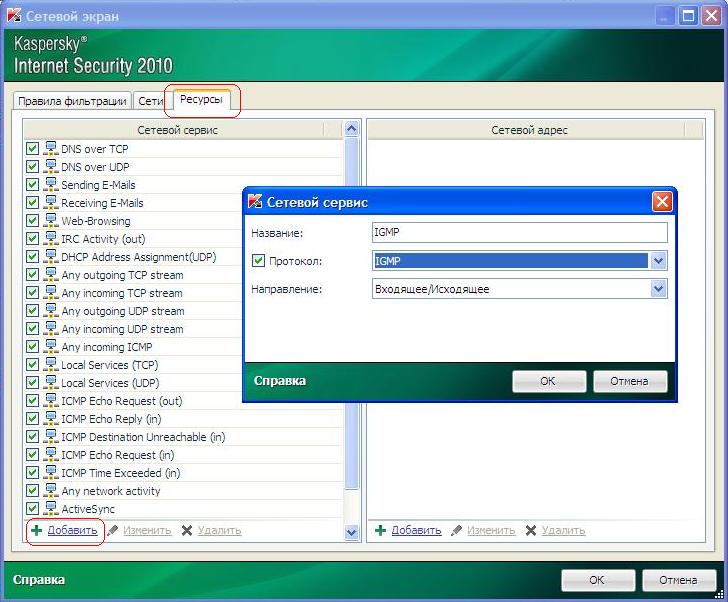Uncheck the ICMP Echo Reply (in) checkbox

pos(32,419)
